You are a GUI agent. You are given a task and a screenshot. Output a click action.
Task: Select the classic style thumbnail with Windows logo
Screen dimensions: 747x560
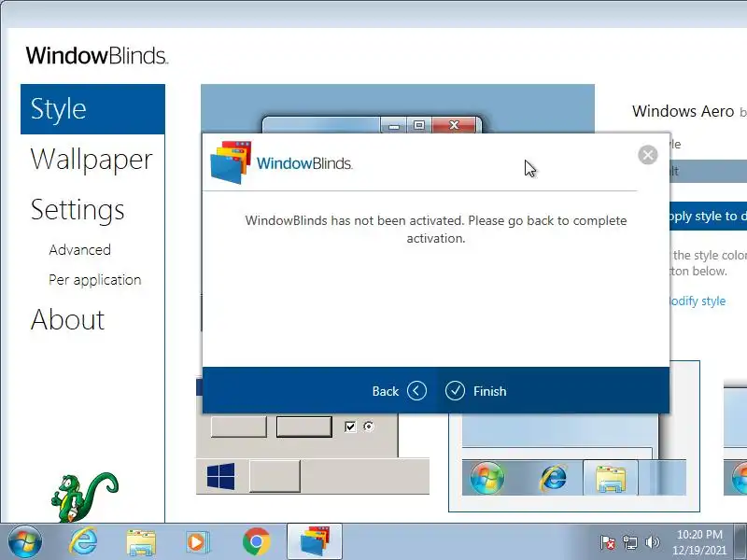coord(313,436)
